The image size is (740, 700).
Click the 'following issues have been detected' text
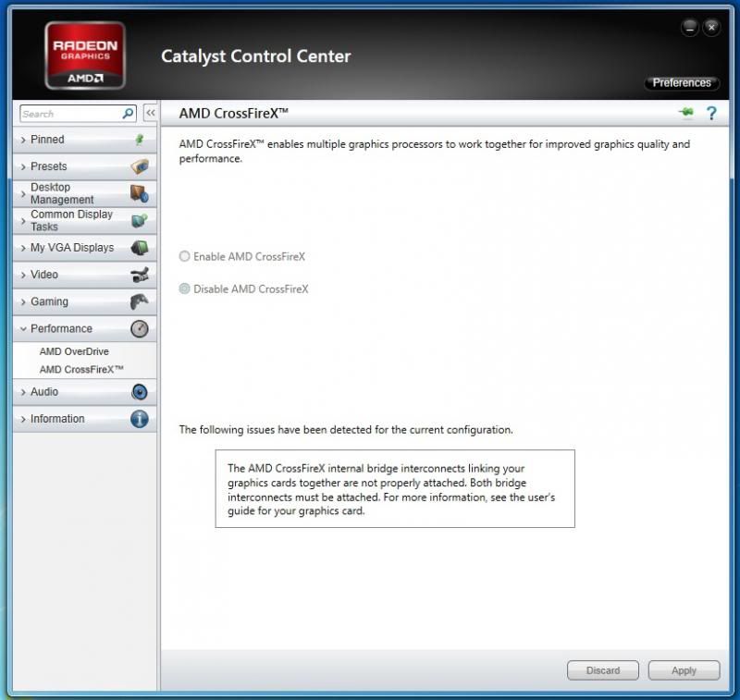[346, 430]
